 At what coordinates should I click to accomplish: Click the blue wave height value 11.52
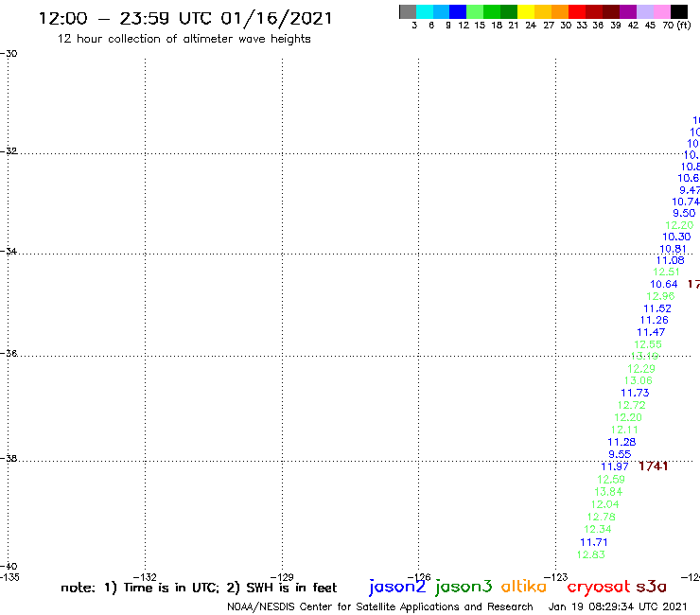[x=657, y=308]
